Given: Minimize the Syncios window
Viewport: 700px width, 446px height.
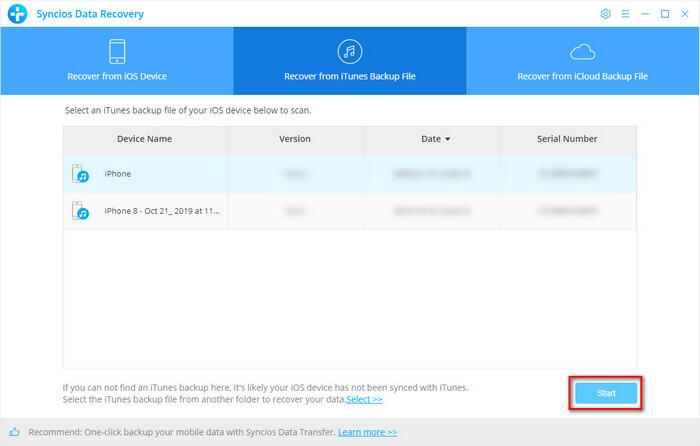Looking at the screenshot, I should 645,14.
